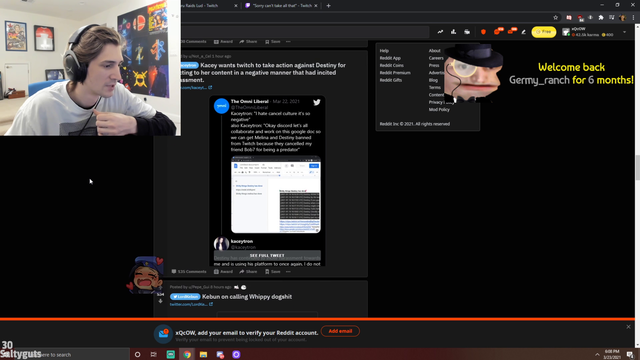Viewport: 640px width, 360px height.
Task: Open Reddit Popular trending arrow icon
Action: tap(440, 32)
